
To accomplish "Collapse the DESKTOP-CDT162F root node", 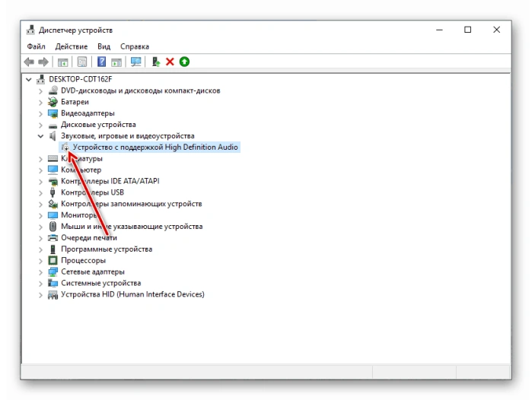I will pos(29,80).
